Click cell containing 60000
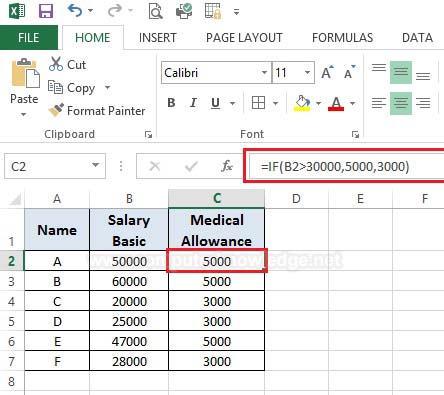The image size is (444, 395). [x=129, y=281]
